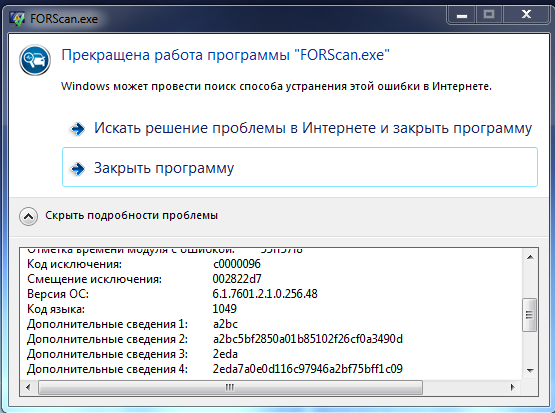Select value '2eda7a0e0d116c97946a2bf75bff1c09'
This screenshot has width=555, height=413.
pyautogui.click(x=308, y=369)
